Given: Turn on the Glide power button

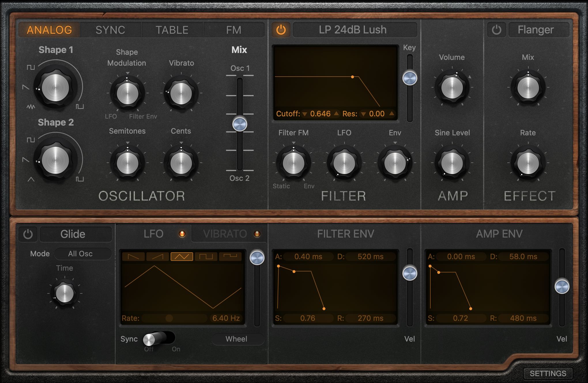Looking at the screenshot, I should click(x=28, y=234).
